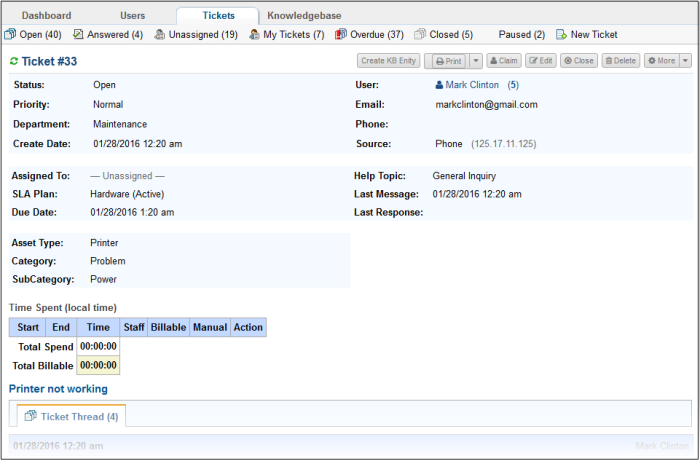Click the Open tickets icon

(x=10, y=35)
